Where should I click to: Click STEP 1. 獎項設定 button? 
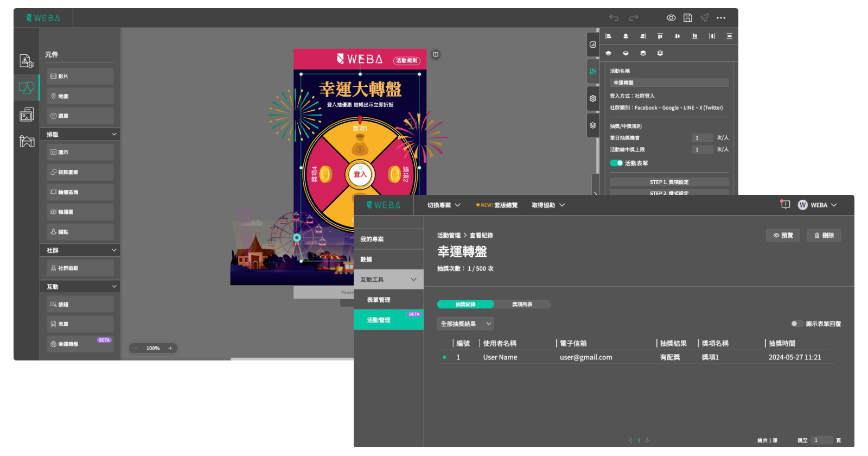(x=669, y=182)
